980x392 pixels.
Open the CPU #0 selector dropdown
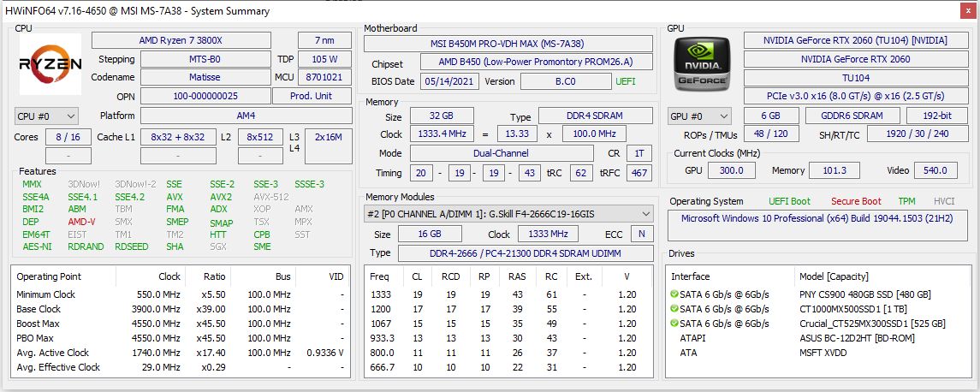point(46,116)
